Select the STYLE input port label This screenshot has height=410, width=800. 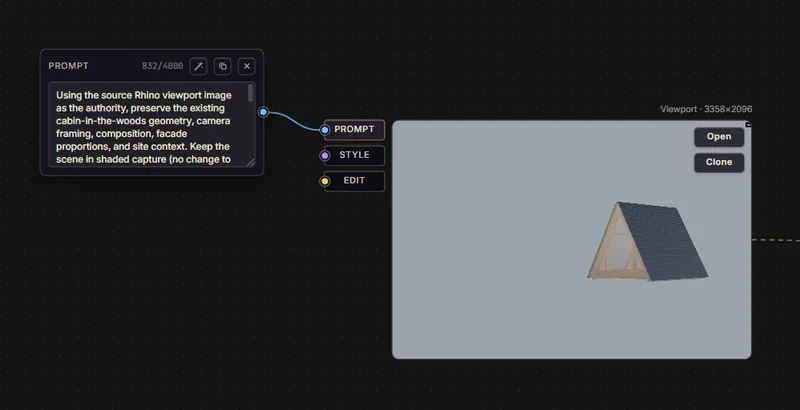[354, 155]
